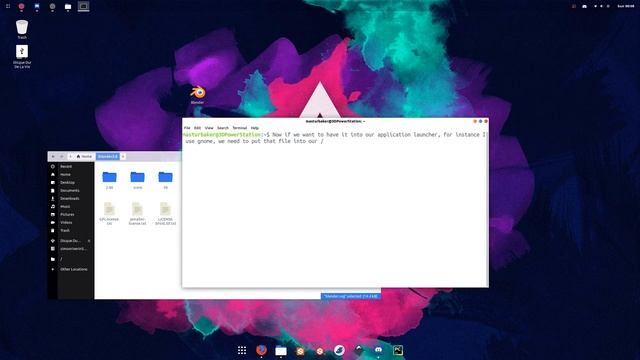
Task: Open the File menu in the terminal
Action: (x=187, y=128)
